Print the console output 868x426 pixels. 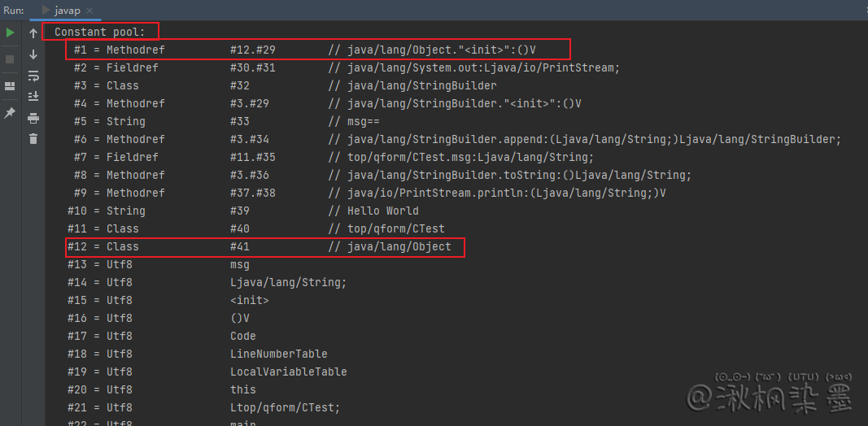33,118
